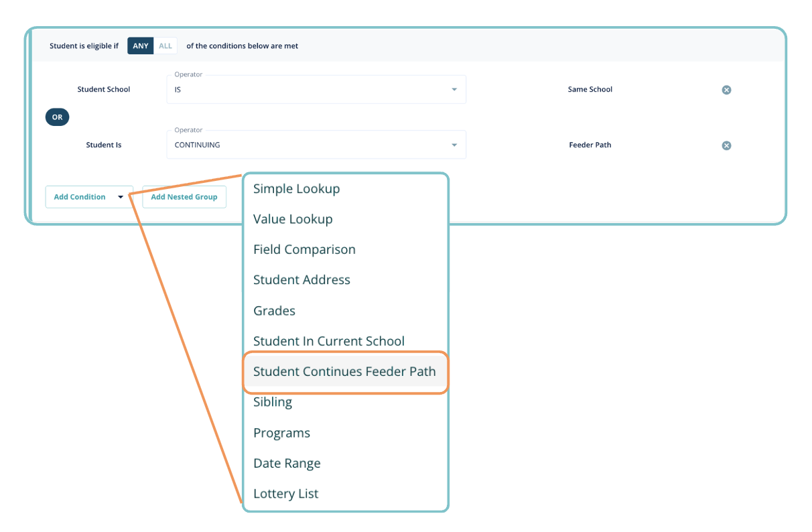Select Value Lookup condition type
This screenshot has width=812, height=532.
[293, 219]
